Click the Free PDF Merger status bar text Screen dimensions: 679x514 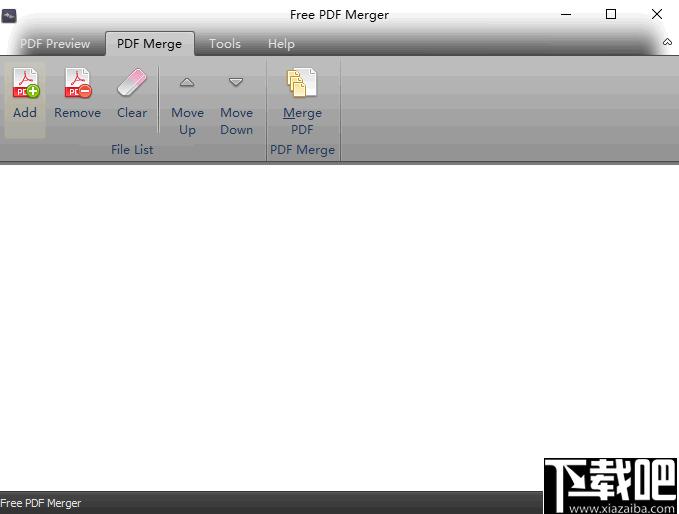click(41, 503)
